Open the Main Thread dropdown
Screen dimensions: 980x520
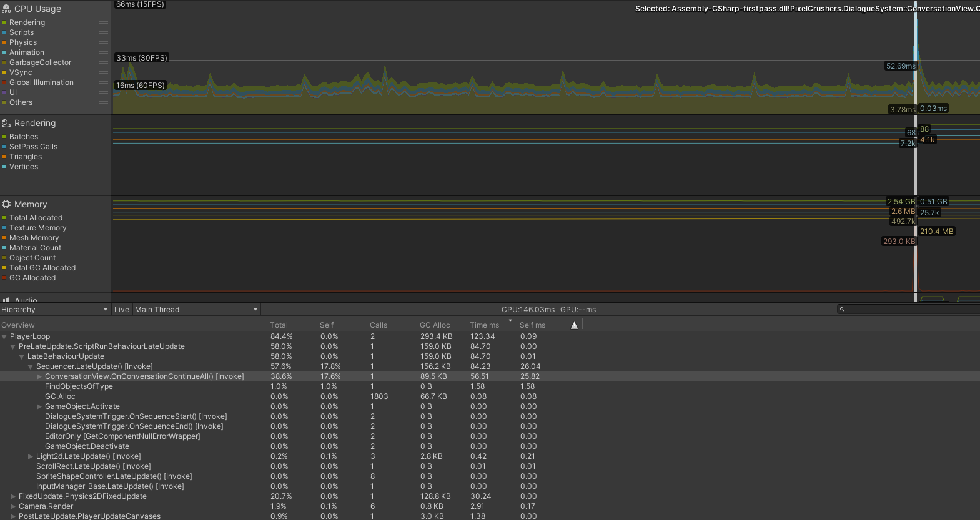pos(196,310)
